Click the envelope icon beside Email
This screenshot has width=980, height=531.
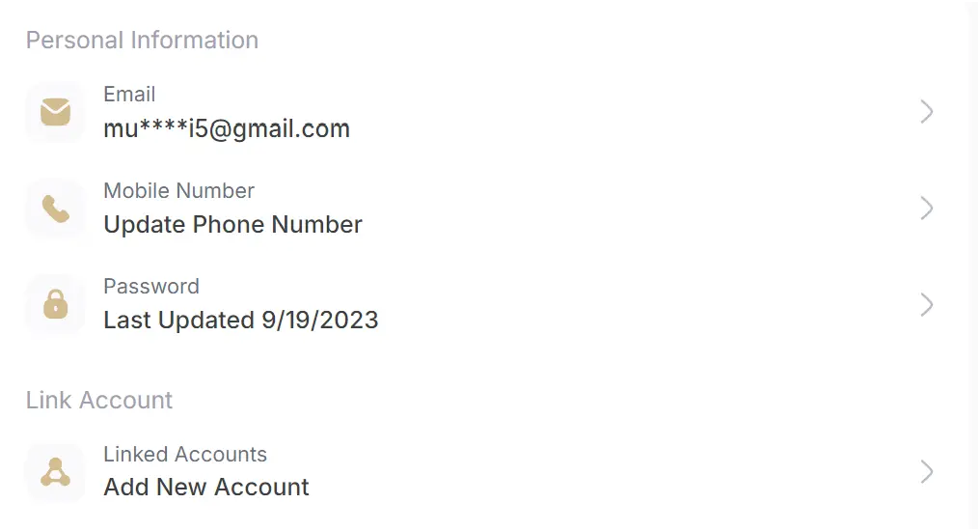tap(56, 113)
